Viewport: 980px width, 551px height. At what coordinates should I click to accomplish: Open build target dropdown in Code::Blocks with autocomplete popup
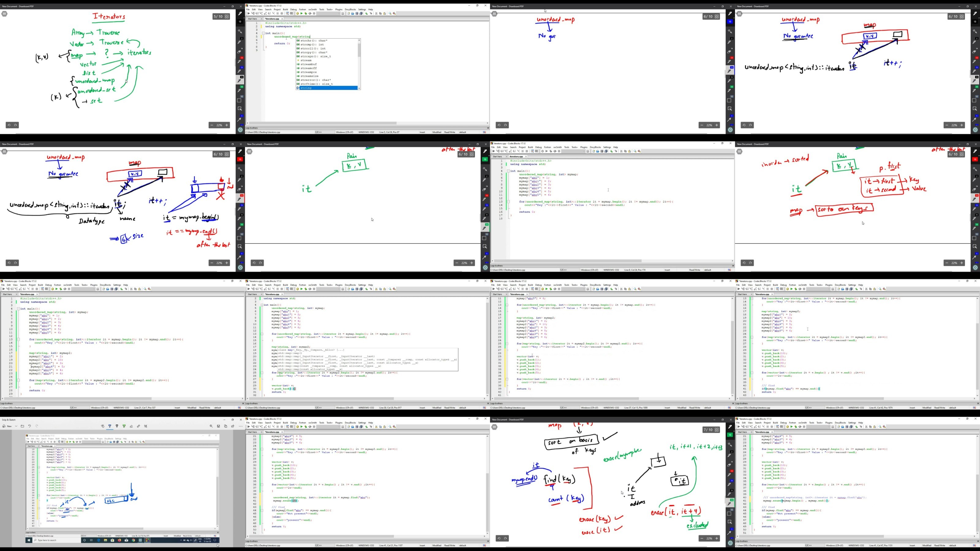click(x=339, y=13)
